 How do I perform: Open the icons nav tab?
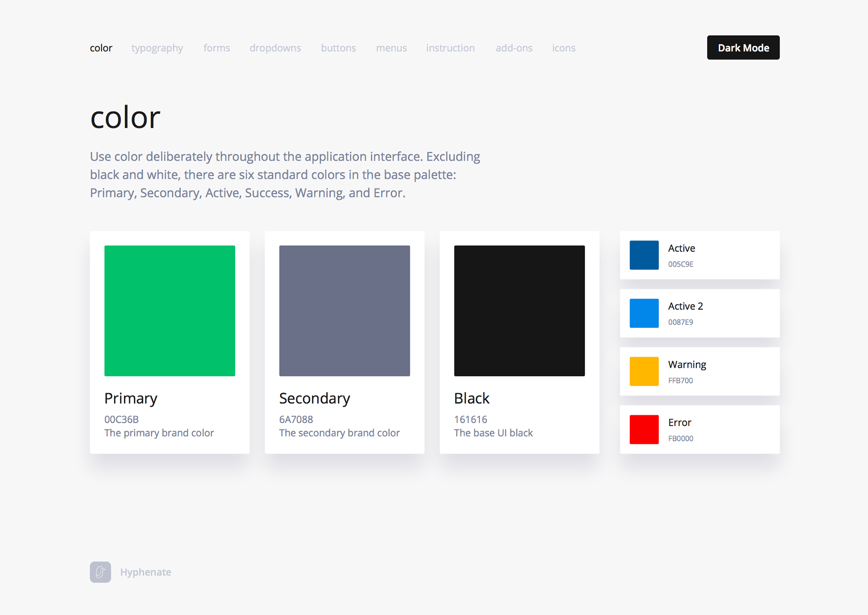click(563, 48)
